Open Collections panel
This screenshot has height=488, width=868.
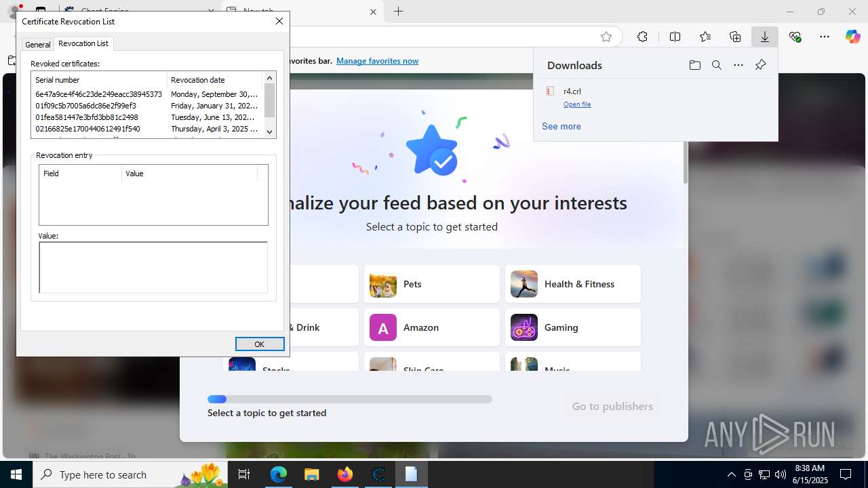pos(735,37)
